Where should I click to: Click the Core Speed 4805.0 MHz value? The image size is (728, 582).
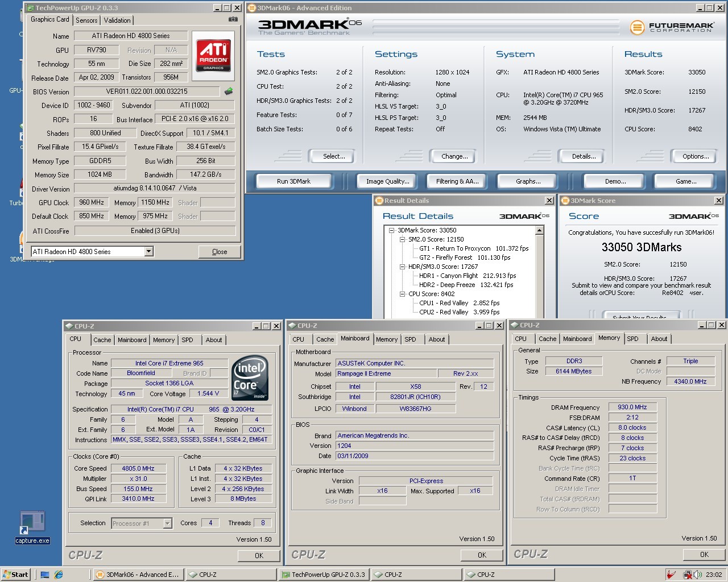(x=138, y=468)
